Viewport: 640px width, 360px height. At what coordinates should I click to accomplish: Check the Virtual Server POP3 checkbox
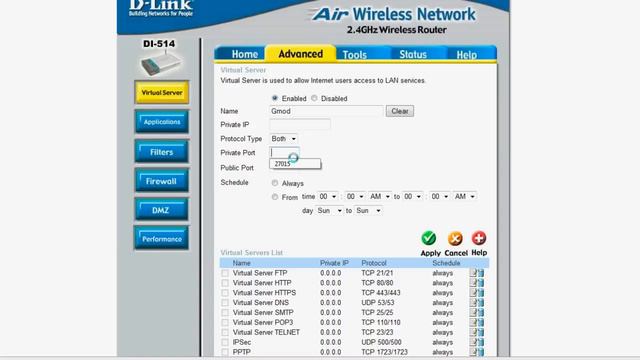click(x=225, y=322)
